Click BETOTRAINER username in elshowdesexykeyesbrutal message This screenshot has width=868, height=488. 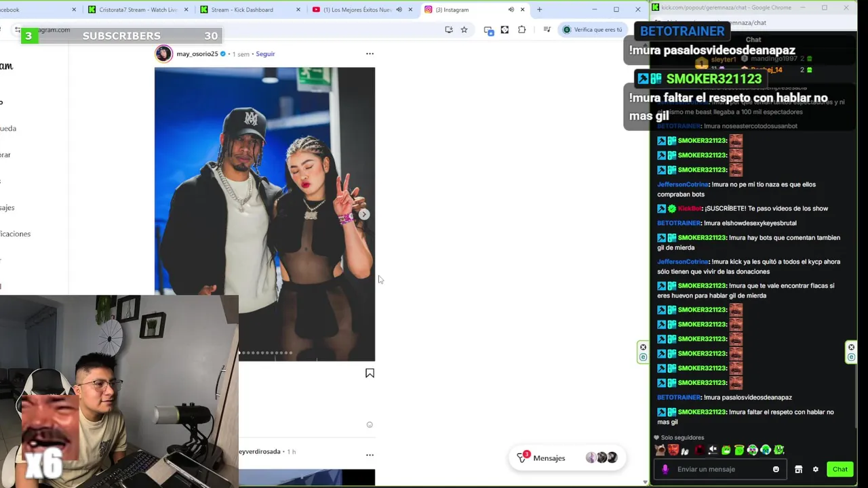(x=679, y=223)
